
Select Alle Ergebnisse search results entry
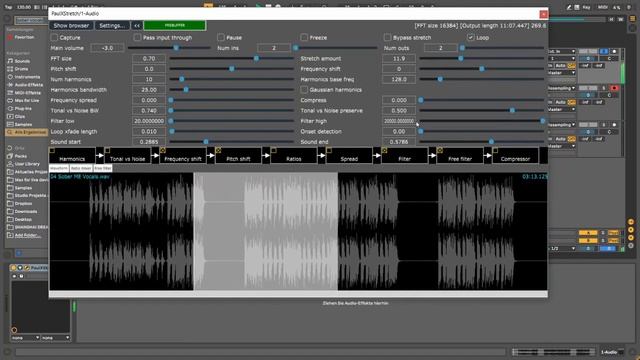27,132
